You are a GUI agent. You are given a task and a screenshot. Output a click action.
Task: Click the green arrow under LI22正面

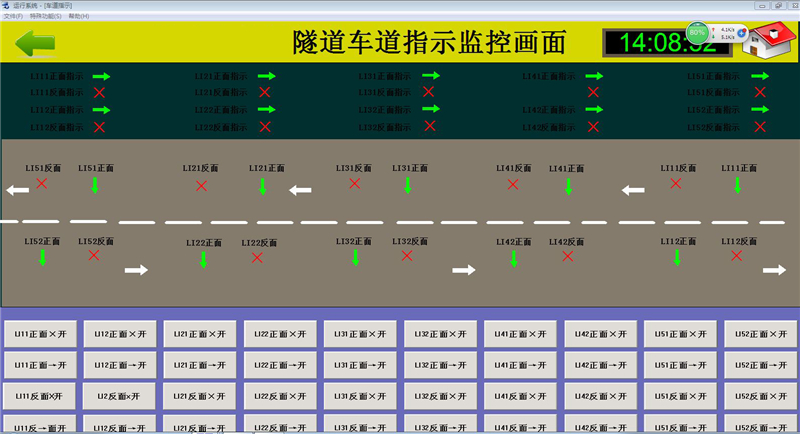point(203,259)
